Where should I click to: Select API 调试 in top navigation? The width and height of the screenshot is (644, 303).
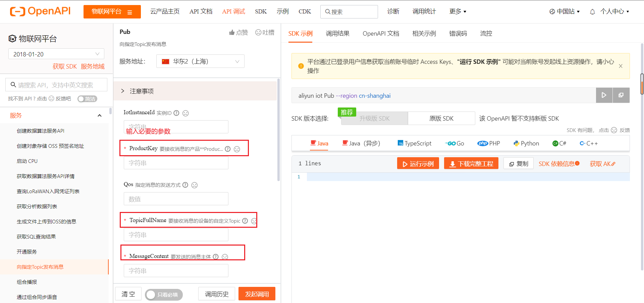(x=233, y=11)
